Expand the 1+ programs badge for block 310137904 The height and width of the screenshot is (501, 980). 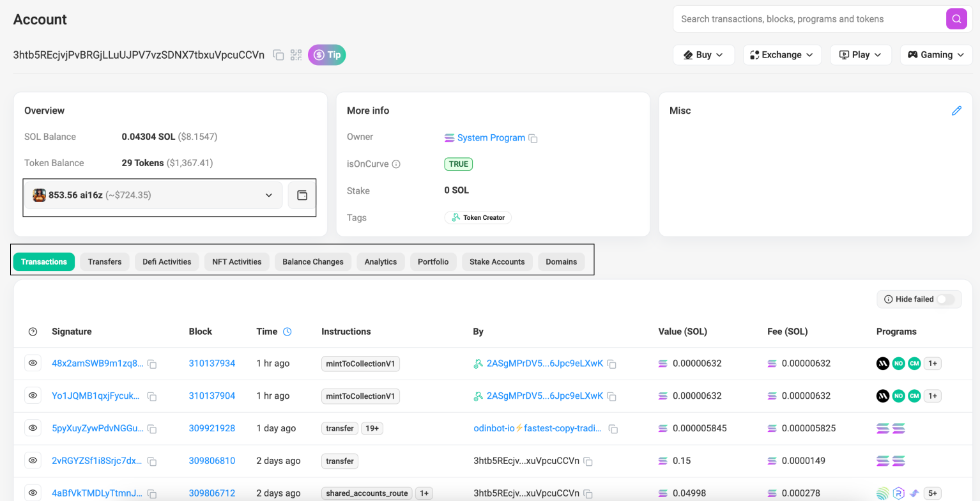click(933, 396)
